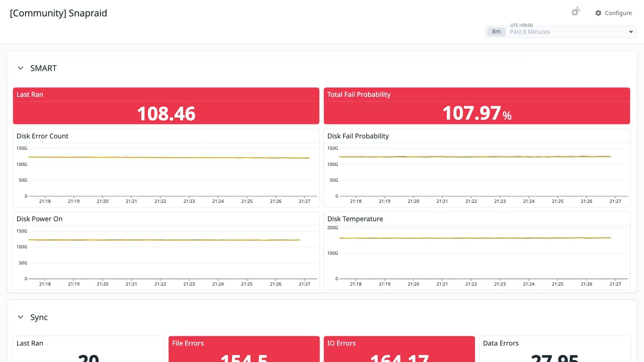Click the Sync Last Ran widget

click(x=89, y=349)
